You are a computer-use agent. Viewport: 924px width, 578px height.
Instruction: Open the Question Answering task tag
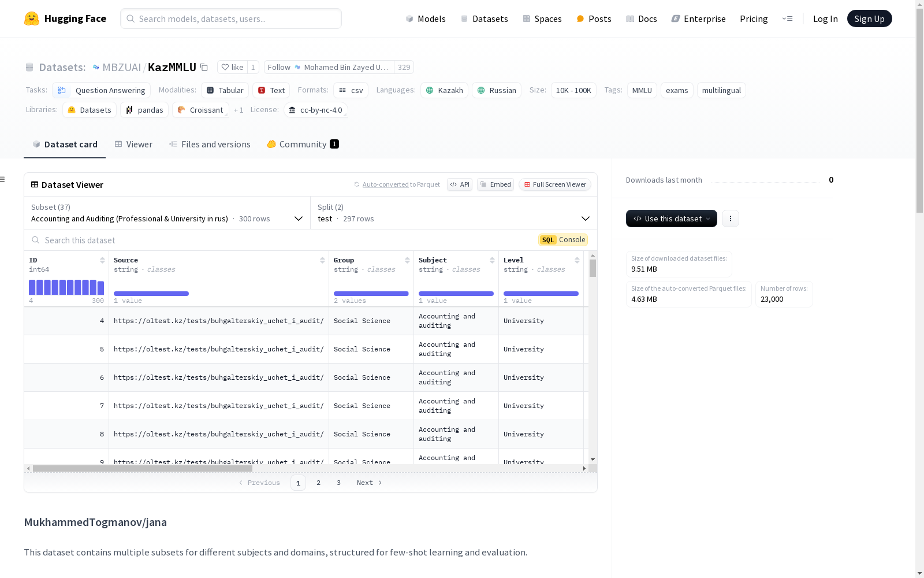102,90
